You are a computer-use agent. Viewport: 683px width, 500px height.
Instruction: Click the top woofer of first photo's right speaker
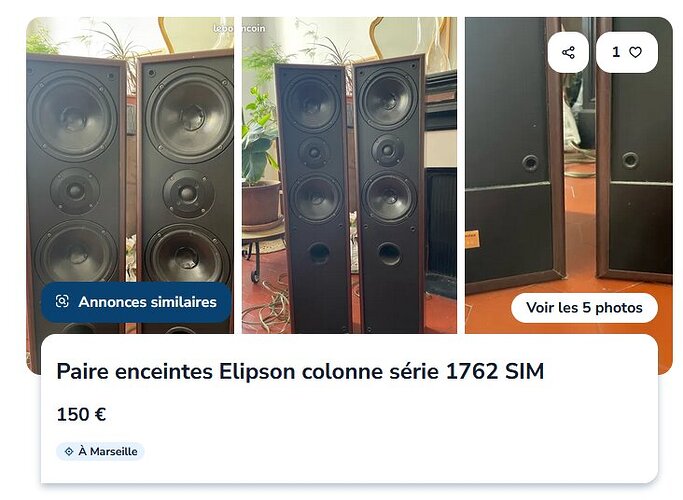pyautogui.click(x=189, y=115)
